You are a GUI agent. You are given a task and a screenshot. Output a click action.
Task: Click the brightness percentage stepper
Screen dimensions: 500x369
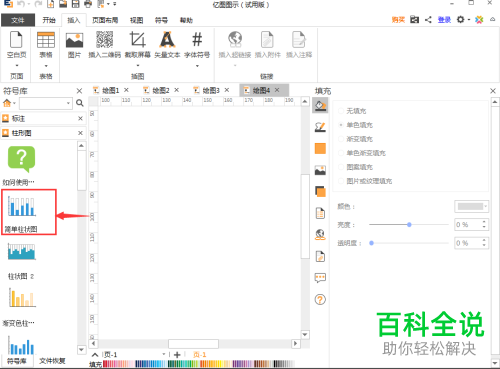click(x=484, y=225)
